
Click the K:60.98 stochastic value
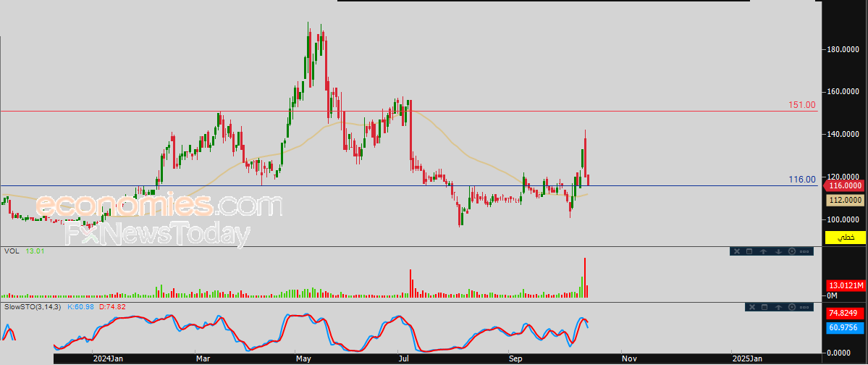82,306
